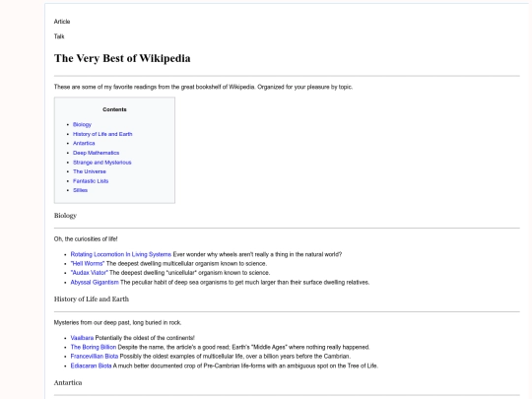532x399 pixels.
Task: Jump to Deep Mathematics in Contents
Action: [96, 153]
